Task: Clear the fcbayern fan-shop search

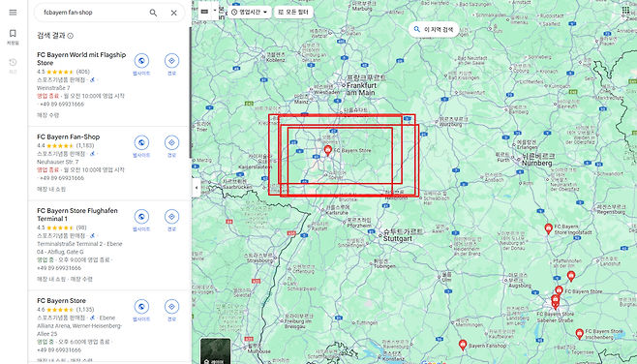Action: [x=174, y=13]
